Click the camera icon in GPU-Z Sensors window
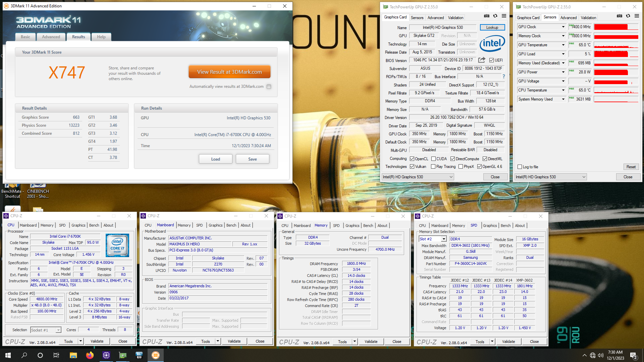 click(619, 16)
